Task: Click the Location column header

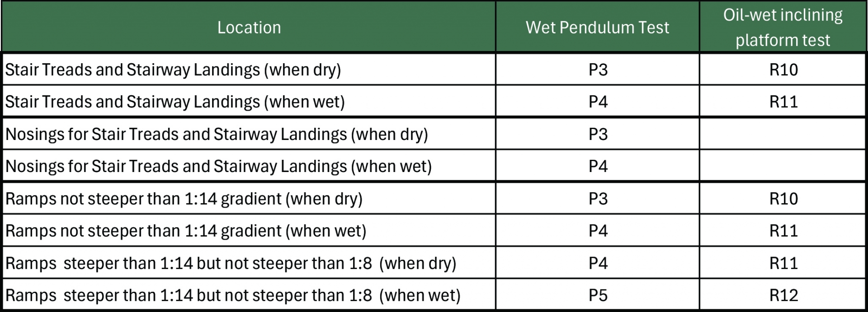Action: point(249,28)
